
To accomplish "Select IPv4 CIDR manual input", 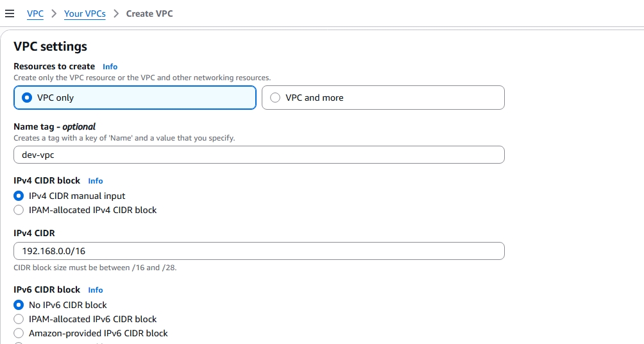I will [19, 196].
